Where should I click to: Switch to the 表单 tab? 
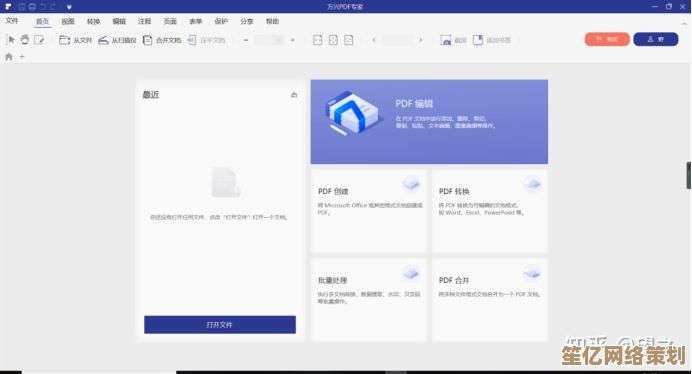click(x=196, y=21)
